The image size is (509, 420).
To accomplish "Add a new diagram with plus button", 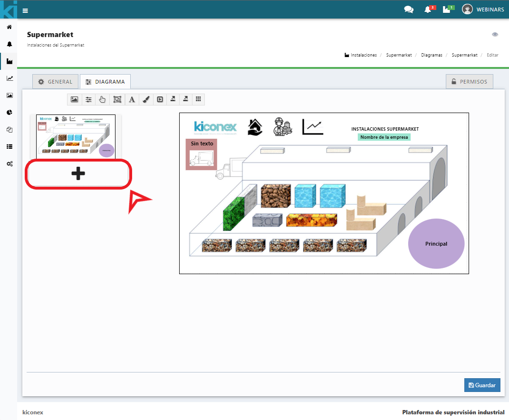I will [78, 174].
